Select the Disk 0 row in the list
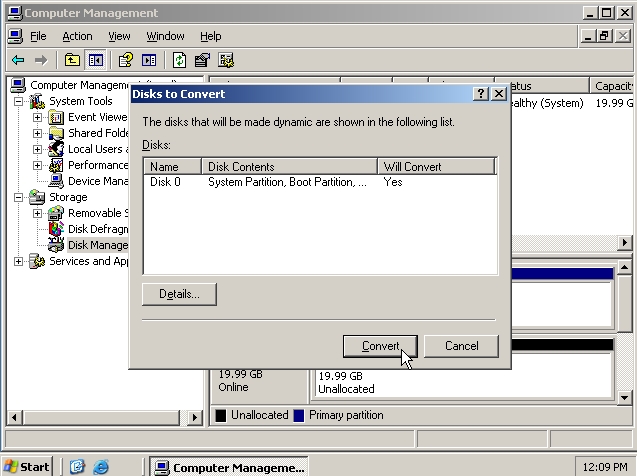 [320, 182]
